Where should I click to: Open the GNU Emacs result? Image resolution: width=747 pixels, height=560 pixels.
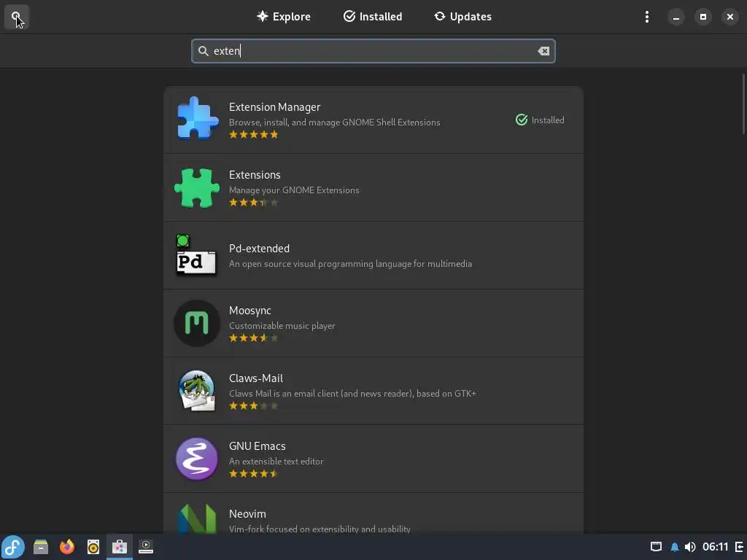click(373, 459)
